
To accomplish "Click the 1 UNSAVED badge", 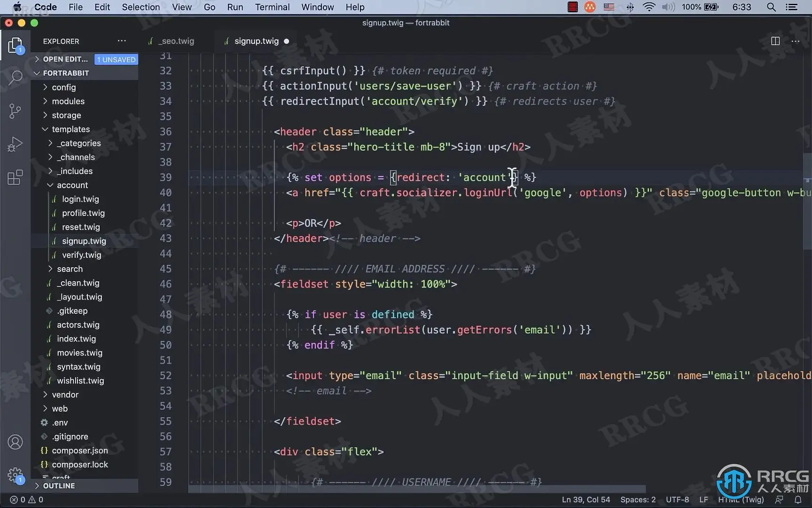I will point(116,59).
